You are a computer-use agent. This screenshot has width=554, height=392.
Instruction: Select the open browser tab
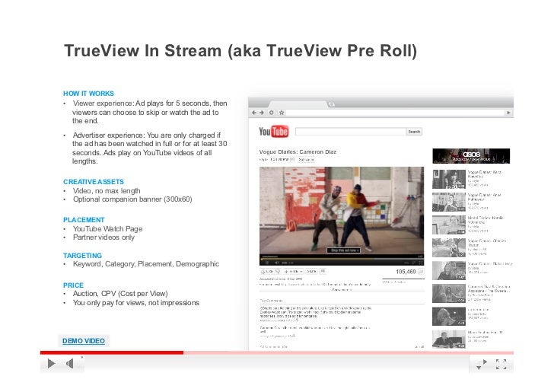coord(298,104)
